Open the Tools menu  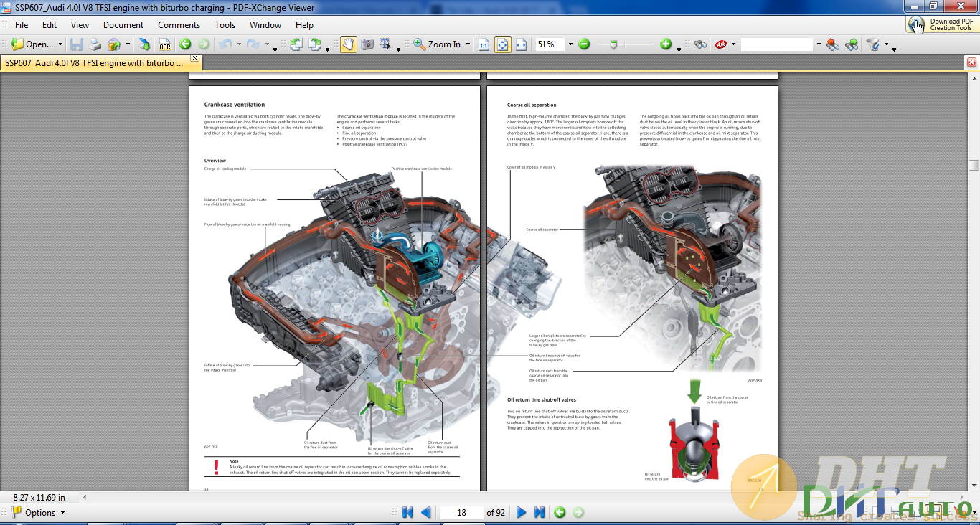pyautogui.click(x=225, y=24)
